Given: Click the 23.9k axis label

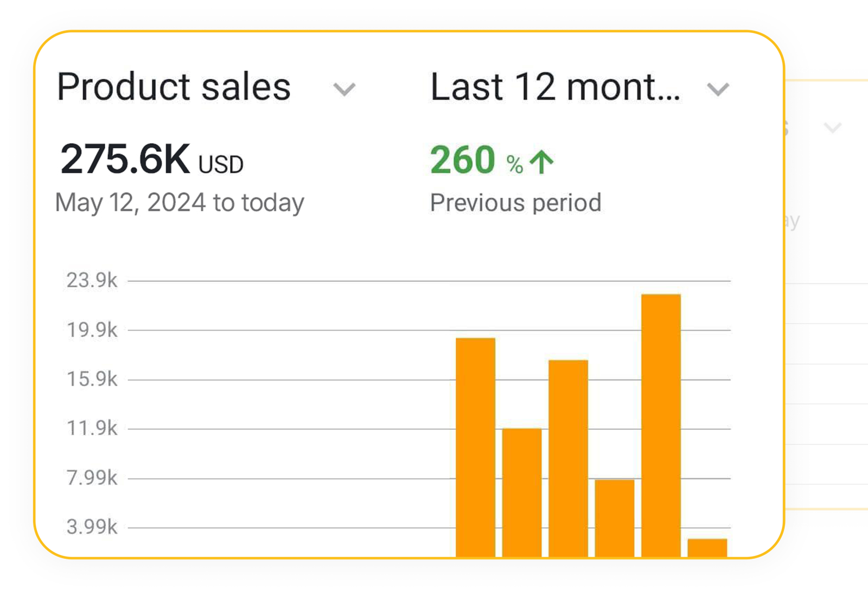Looking at the screenshot, I should pos(92,281).
